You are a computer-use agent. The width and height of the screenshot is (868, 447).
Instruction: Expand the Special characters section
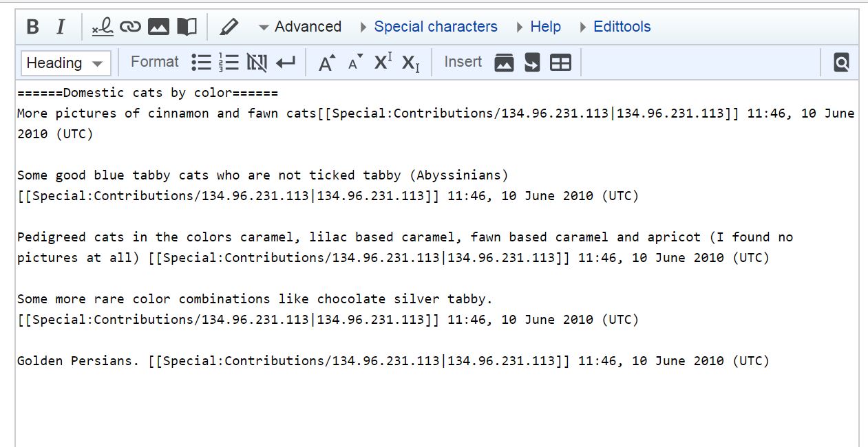click(x=428, y=27)
